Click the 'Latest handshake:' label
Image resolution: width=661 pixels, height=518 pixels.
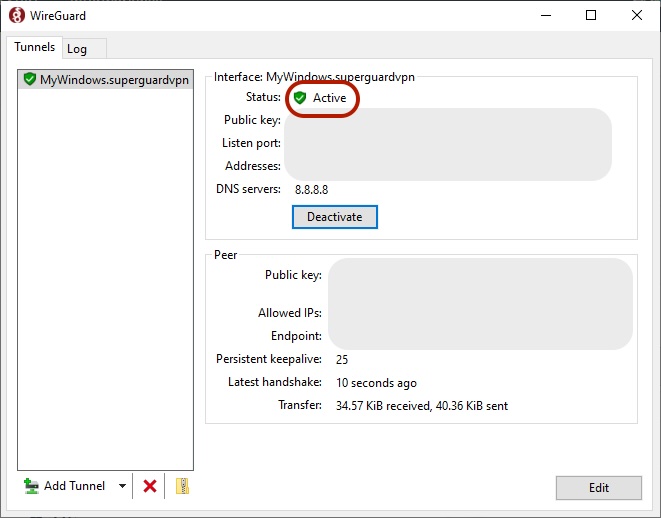[x=275, y=382]
